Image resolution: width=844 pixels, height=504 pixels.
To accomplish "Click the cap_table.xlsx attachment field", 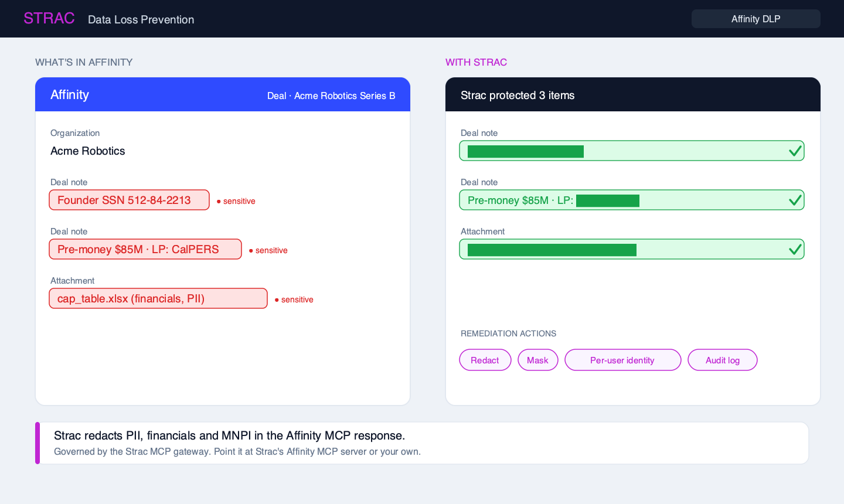I will [x=158, y=298].
